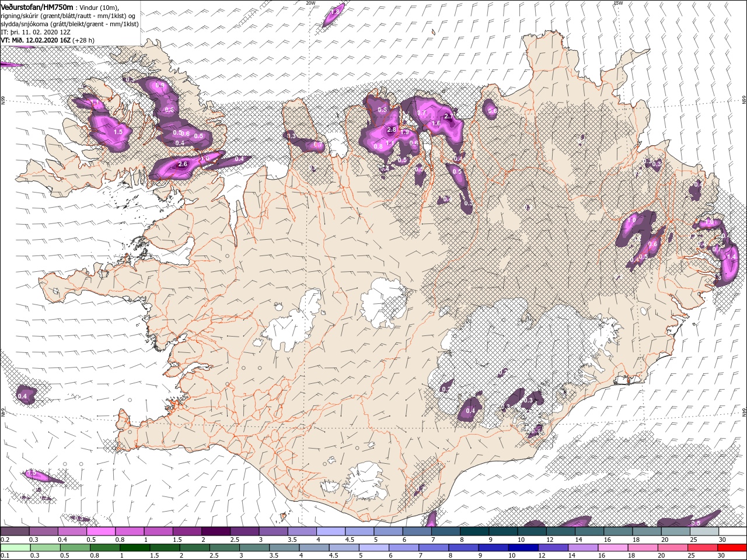Screen dimensions: 747x560
Task: Click the 2.7 precipitation value on the map
Action: 449,116
